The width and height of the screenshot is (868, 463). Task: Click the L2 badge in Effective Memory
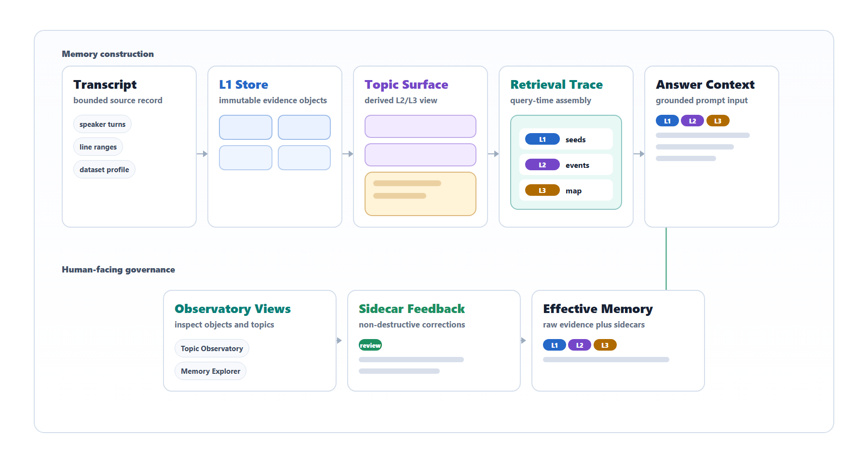pos(580,345)
